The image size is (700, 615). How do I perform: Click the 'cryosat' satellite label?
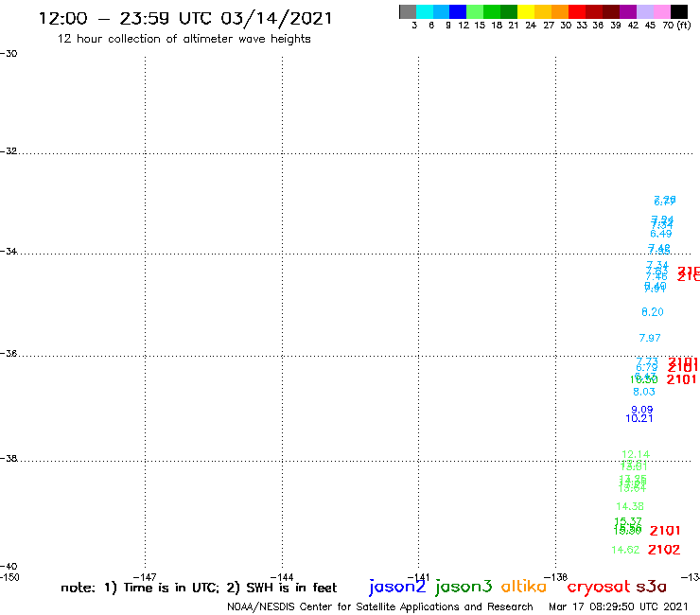pyautogui.click(x=599, y=588)
